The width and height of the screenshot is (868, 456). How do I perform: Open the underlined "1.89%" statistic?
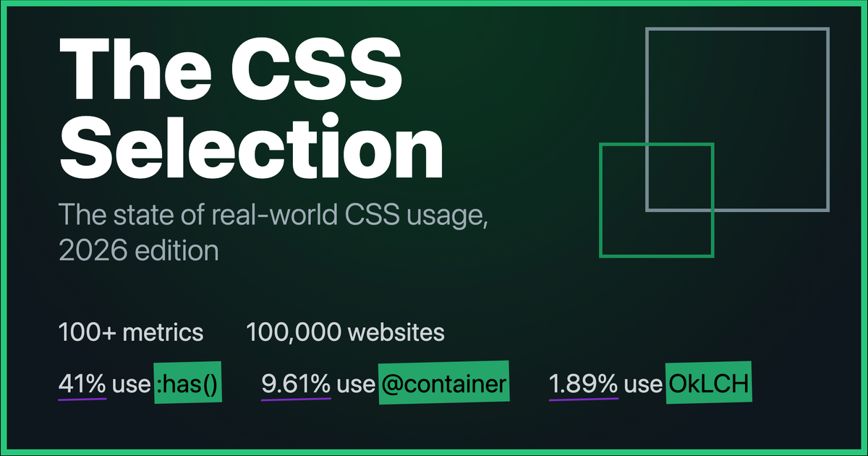pyautogui.click(x=584, y=385)
